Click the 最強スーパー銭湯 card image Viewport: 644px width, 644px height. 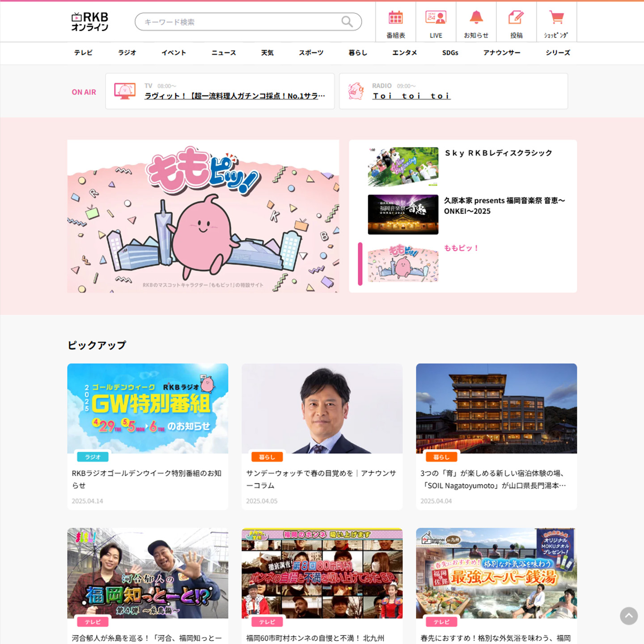[496, 573]
